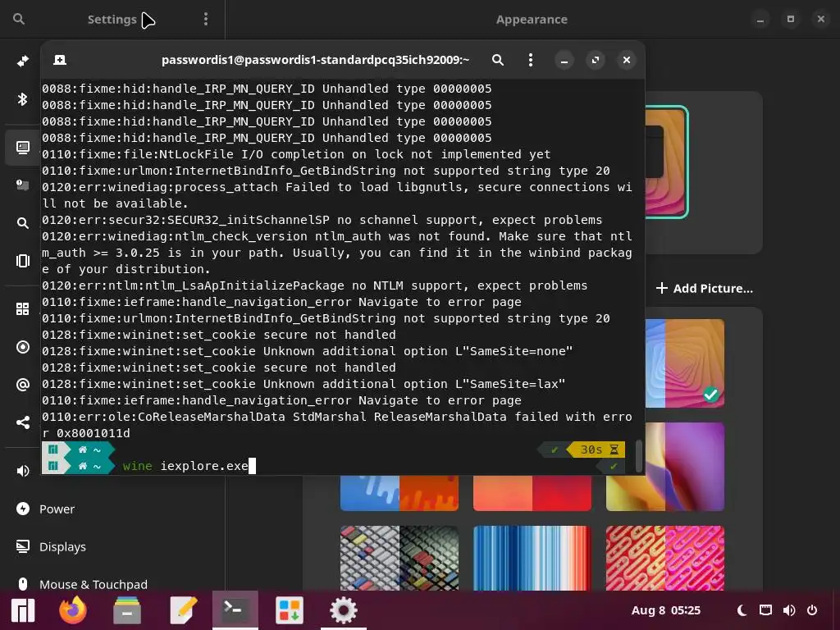Choose the coral and red wallpaper
The width and height of the screenshot is (840, 630).
coord(532,493)
